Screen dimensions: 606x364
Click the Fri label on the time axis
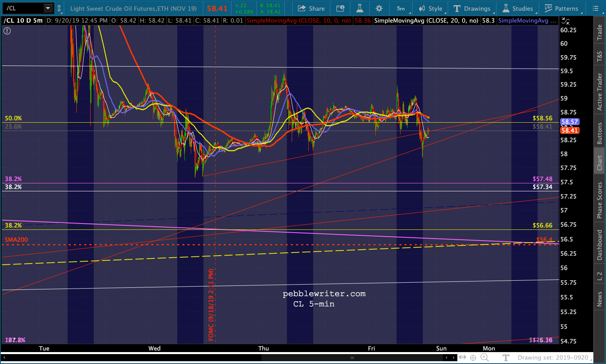tap(372, 348)
